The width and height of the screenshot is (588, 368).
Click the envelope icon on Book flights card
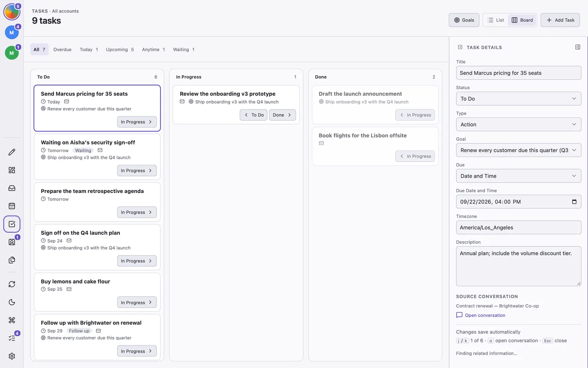pyautogui.click(x=321, y=143)
